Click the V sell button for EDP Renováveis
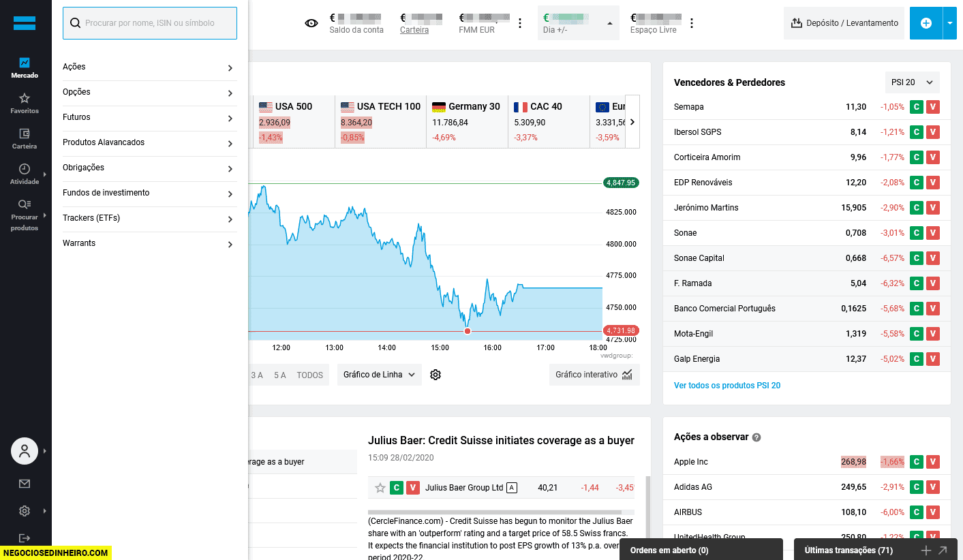 click(933, 183)
